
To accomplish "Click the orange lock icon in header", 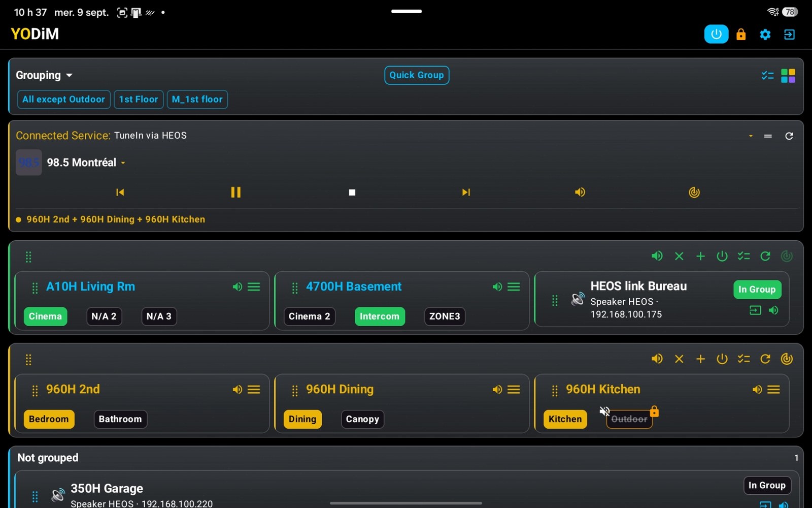I will pos(741,34).
